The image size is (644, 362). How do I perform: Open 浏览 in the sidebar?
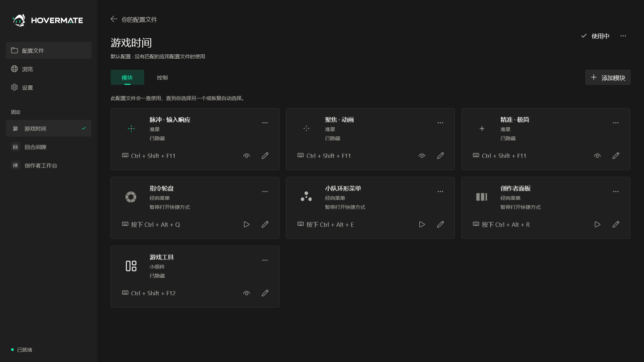coord(49,69)
